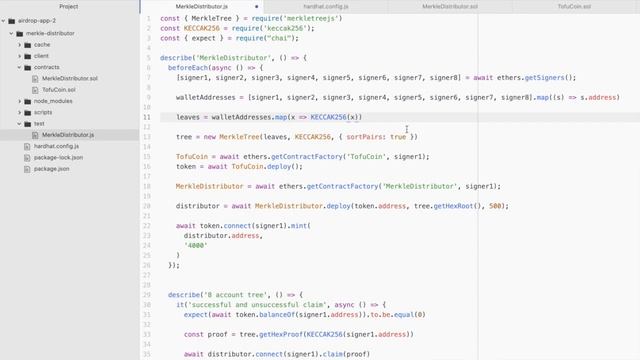Screen dimensions: 640x360
Task: Collapse the merkle-distributor folder
Action: [x=11, y=33]
